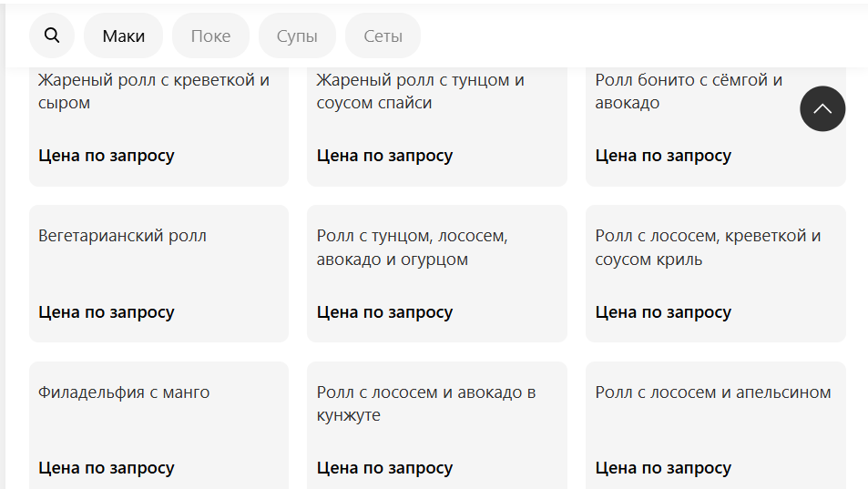Go to the Сеты category tab

click(383, 36)
